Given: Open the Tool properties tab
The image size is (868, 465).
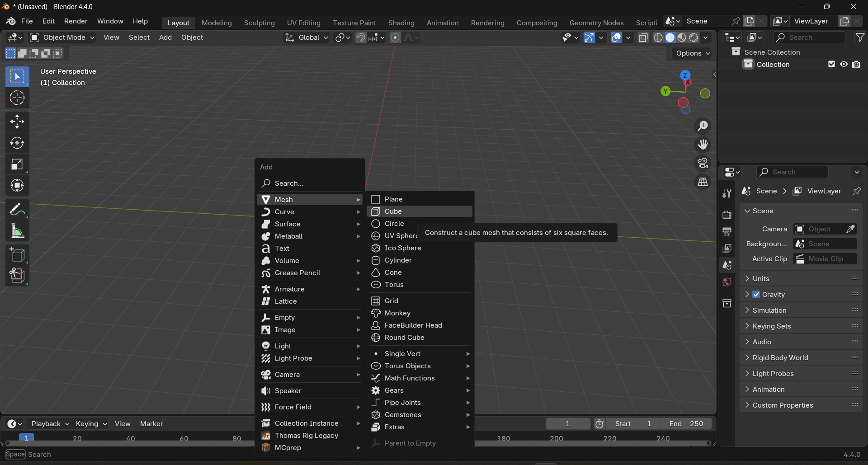Looking at the screenshot, I should [x=727, y=193].
